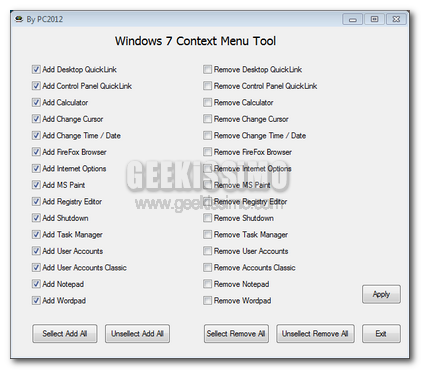This screenshot has height=370, width=421.
Task: Click the By PC2012 title text
Action: pos(45,19)
